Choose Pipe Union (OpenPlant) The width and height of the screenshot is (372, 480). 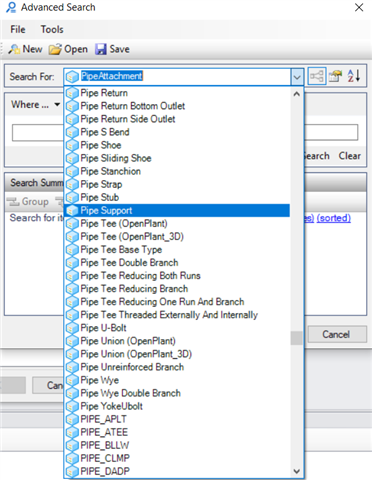177,341
